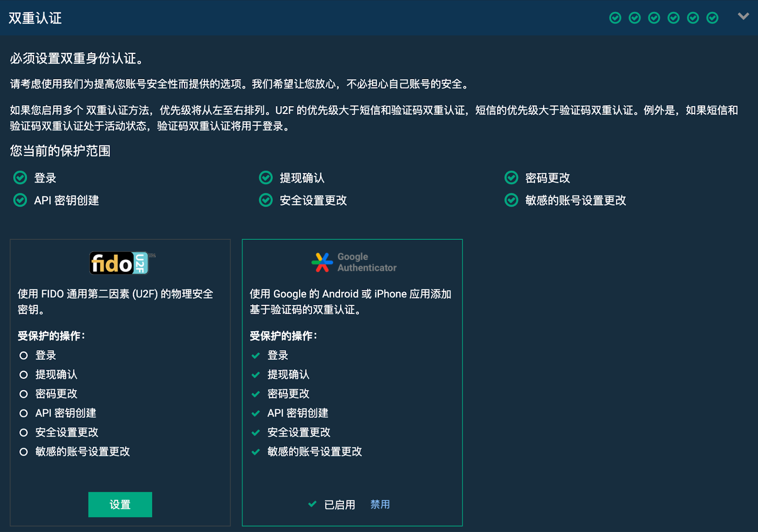The image size is (758, 532).
Task: Click 受保护的操作 label in the FIDO card
Action: (x=52, y=336)
